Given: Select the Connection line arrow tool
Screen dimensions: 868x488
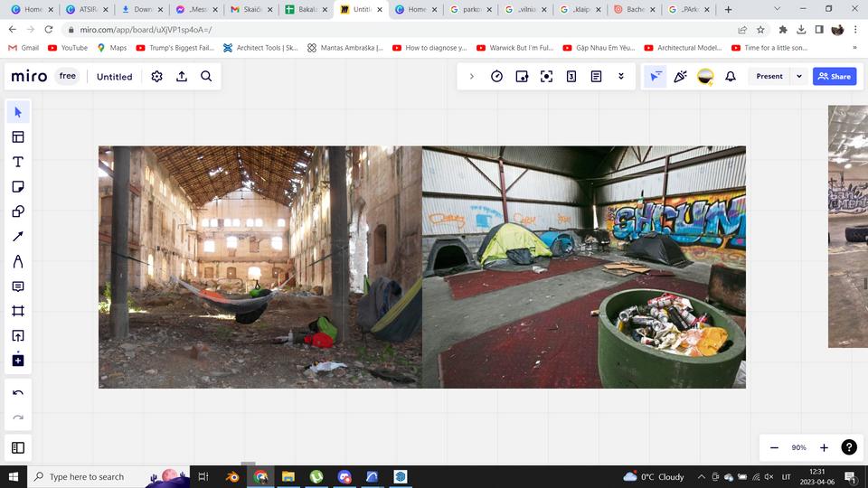Looking at the screenshot, I should coord(18,236).
